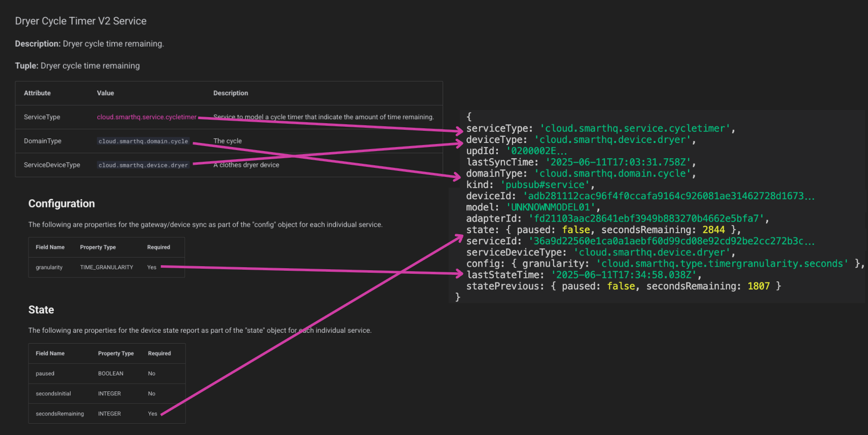Click the updId '0200002E...' line
Screen dimensions: 868x435
point(517,151)
